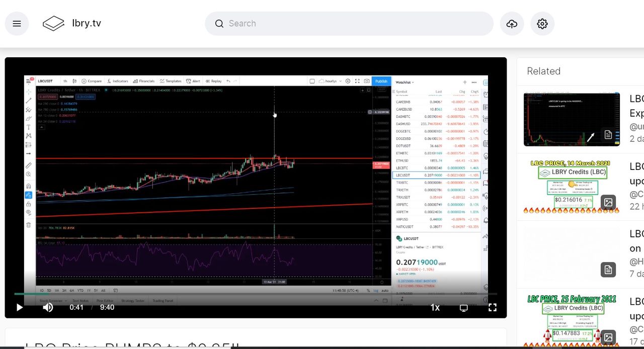Click the image badge on the 25 February thumbnail
Screen dimensions: 644x349
[x=608, y=337]
